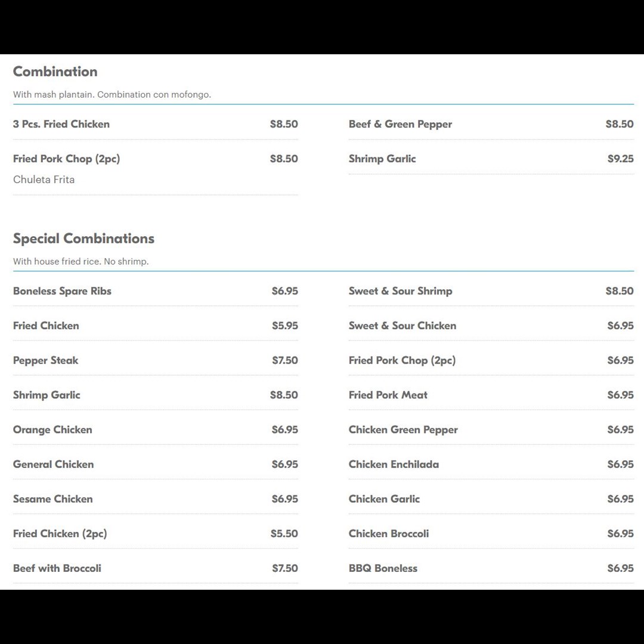Select the Chicken Broccoli item
The image size is (644, 644).
(491, 534)
